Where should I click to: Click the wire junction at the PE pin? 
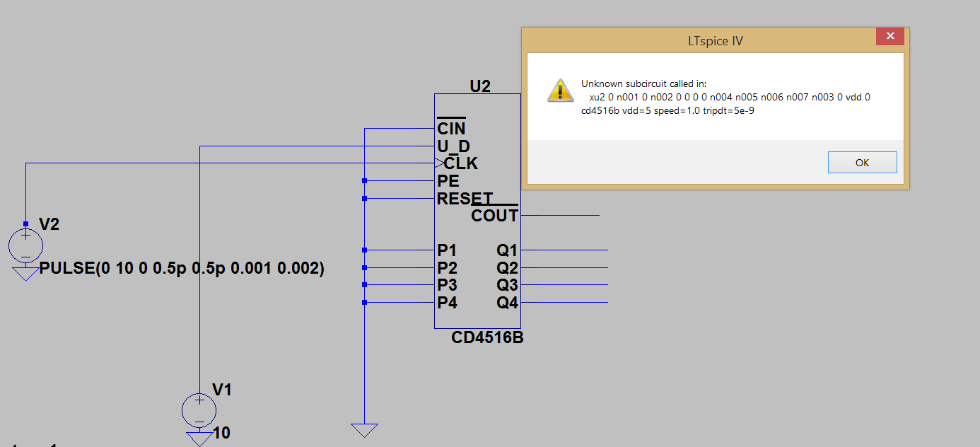(x=364, y=181)
